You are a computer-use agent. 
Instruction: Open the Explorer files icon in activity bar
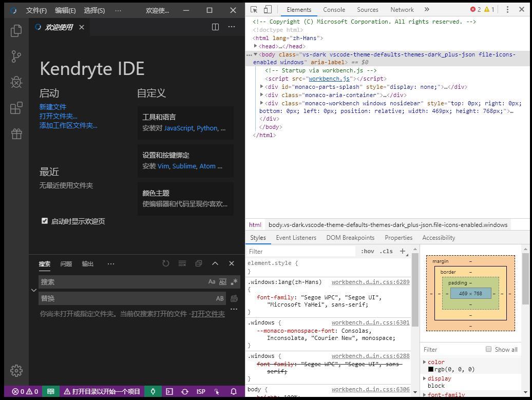tap(16, 31)
